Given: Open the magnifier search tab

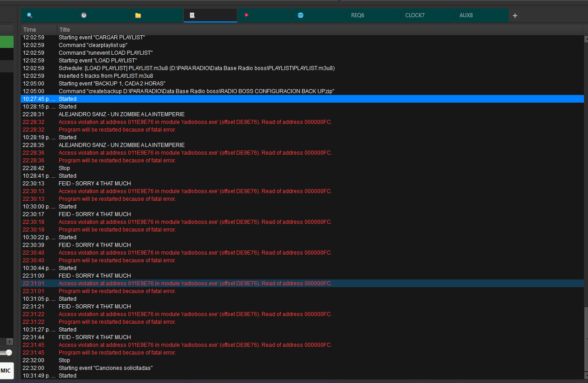Looking at the screenshot, I should tap(48, 15).
